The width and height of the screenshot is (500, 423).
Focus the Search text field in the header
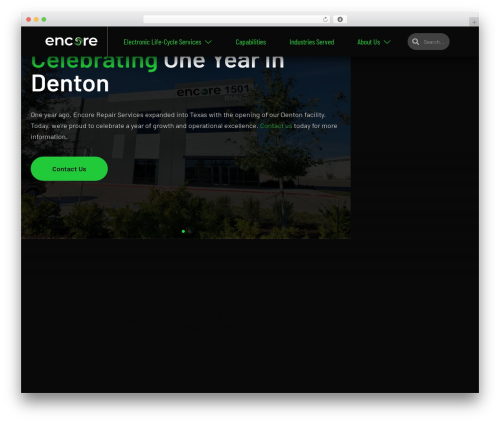pyautogui.click(x=433, y=42)
